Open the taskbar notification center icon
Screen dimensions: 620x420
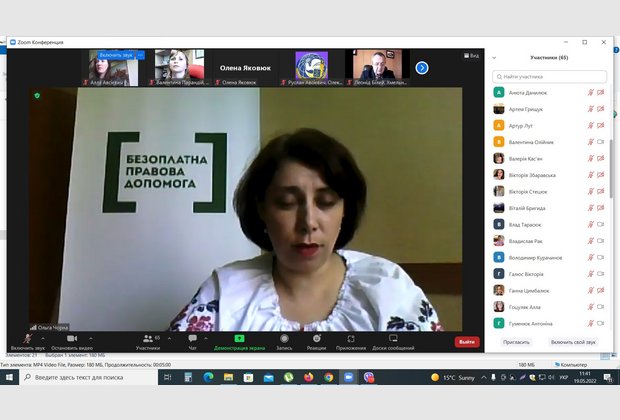pyautogui.click(x=608, y=377)
